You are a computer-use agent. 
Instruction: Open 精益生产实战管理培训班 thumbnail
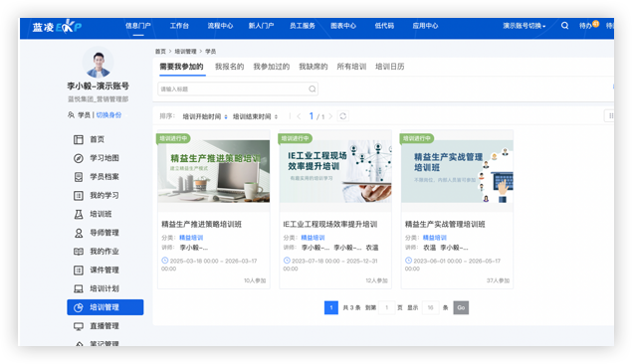point(457,171)
